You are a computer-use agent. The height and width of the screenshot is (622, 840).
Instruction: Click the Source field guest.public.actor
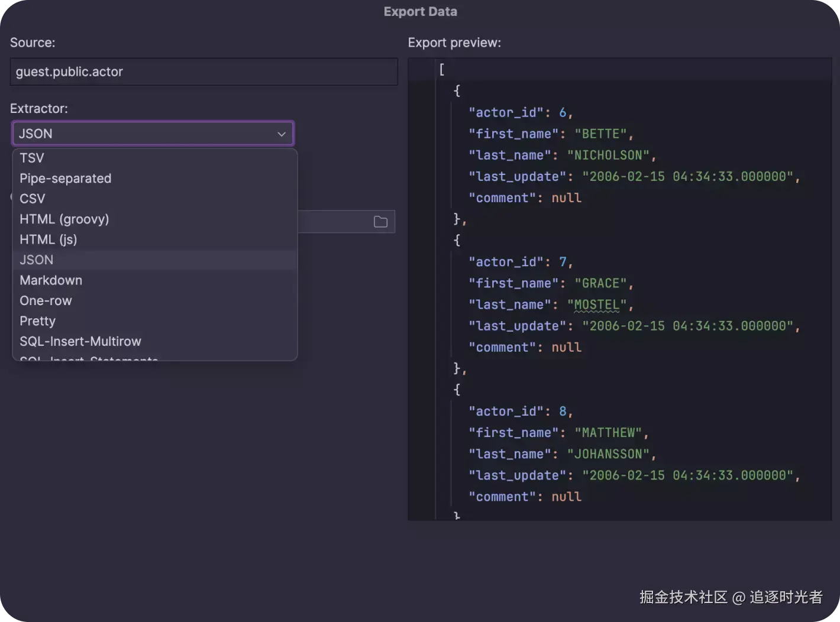click(203, 72)
